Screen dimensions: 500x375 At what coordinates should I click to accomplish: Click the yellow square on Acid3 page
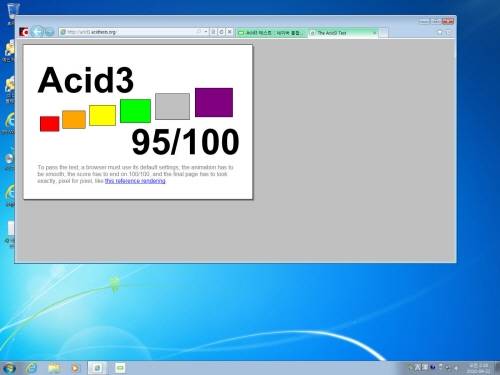103,115
